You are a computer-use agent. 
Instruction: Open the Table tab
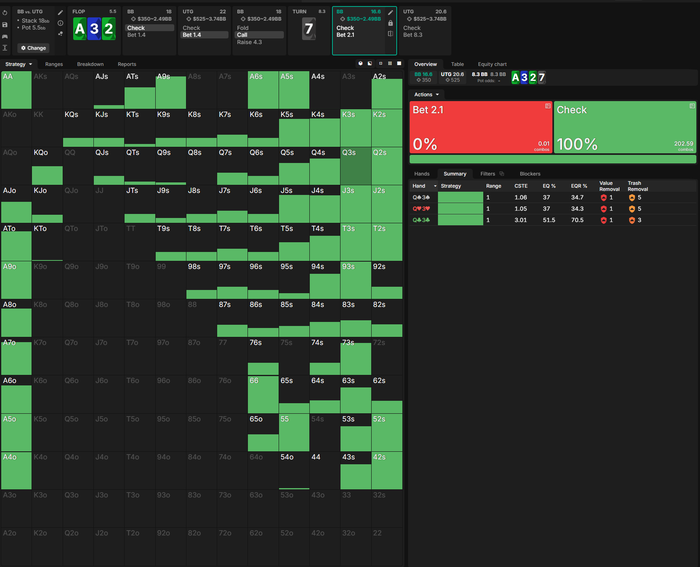(457, 64)
